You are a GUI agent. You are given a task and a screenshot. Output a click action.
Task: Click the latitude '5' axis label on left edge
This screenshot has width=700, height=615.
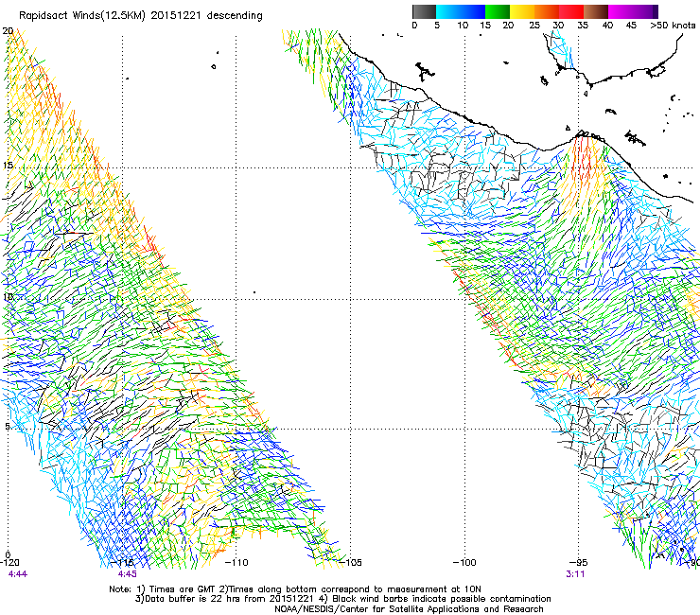coord(8,427)
